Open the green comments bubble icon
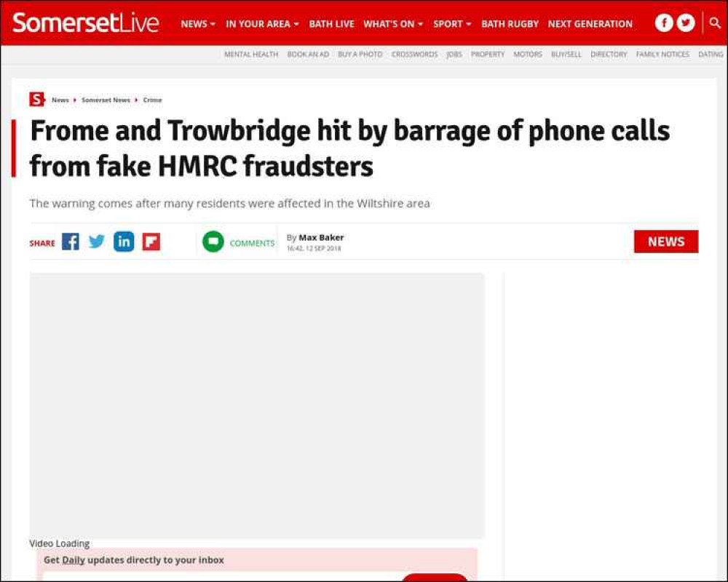 click(213, 242)
